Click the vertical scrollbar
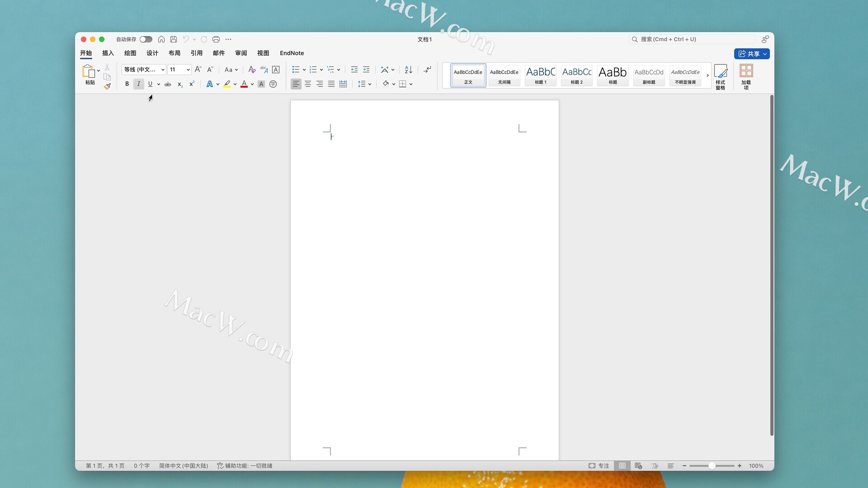Screen dimensions: 868x488 (x=772, y=265)
